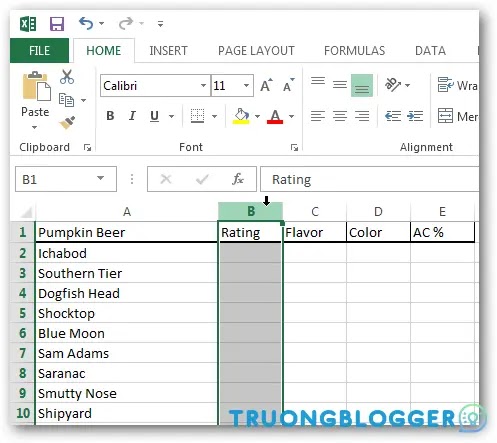The height and width of the screenshot is (443, 497).
Task: Apply the cell Borders button
Action: click(197, 116)
